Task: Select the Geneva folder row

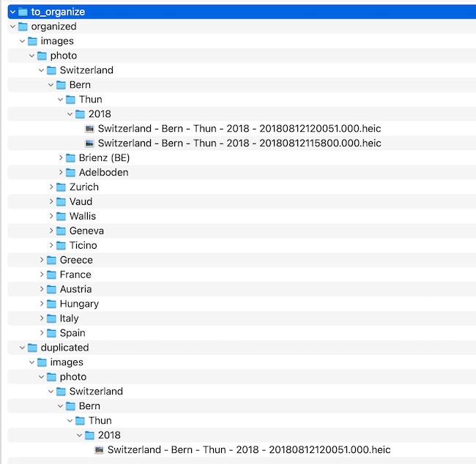Action: (x=84, y=231)
